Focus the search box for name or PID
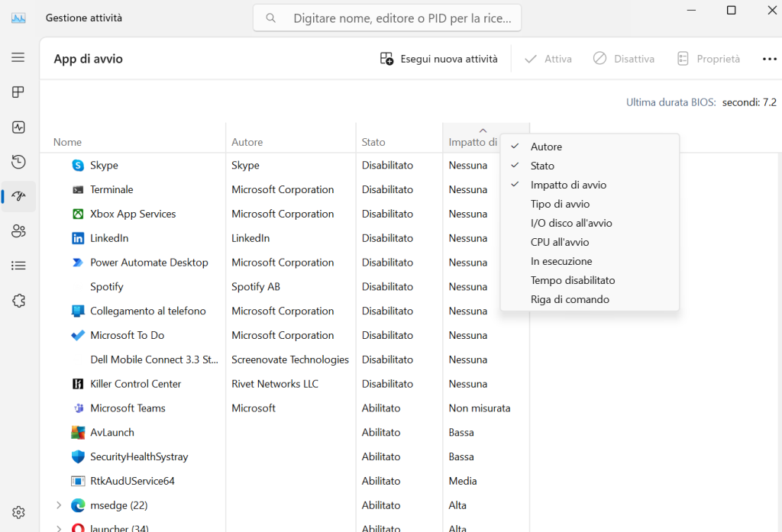 click(x=387, y=18)
